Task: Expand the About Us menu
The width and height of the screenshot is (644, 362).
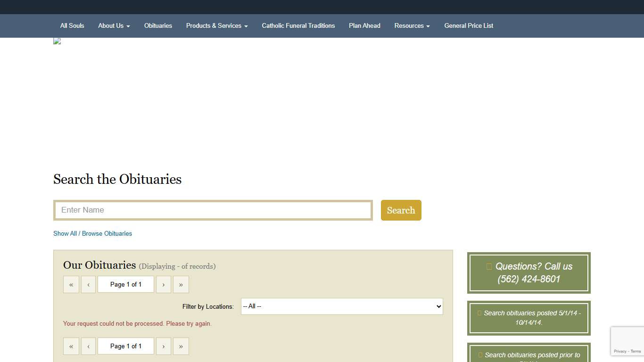Action: click(x=114, y=26)
